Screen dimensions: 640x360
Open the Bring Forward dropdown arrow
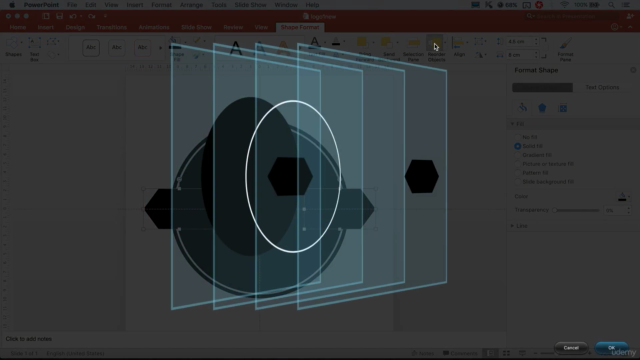(x=373, y=42)
